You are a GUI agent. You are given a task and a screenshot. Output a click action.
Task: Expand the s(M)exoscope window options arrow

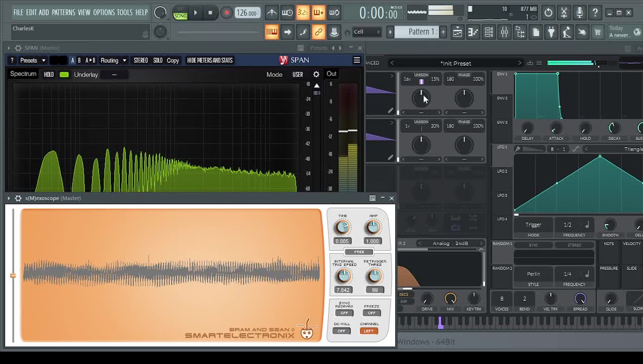tap(9, 198)
